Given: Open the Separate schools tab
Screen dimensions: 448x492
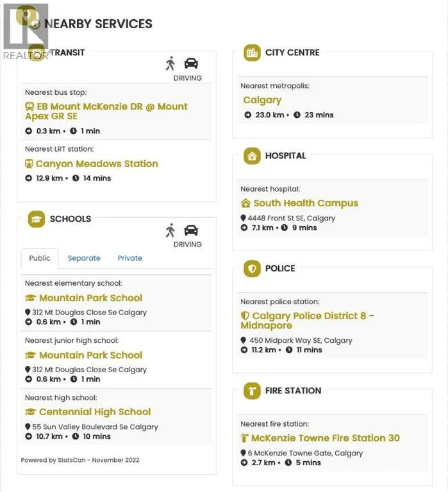Looking at the screenshot, I should pyautogui.click(x=84, y=258).
